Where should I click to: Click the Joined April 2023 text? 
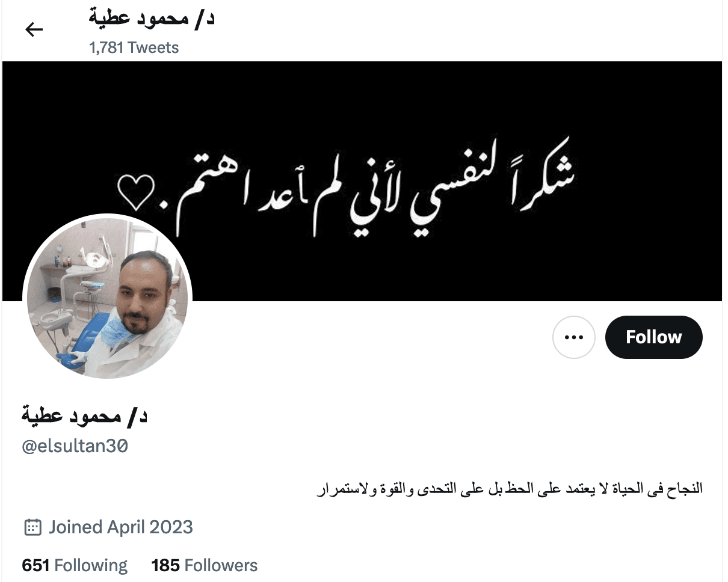121,527
